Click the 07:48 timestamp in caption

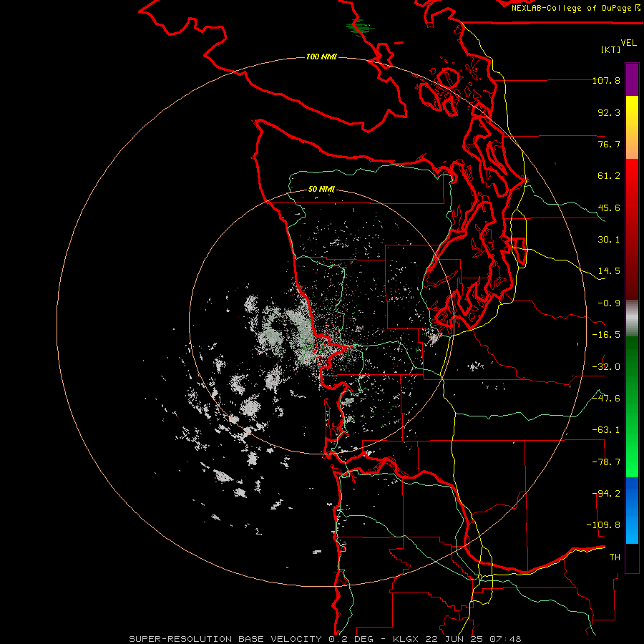(506, 639)
